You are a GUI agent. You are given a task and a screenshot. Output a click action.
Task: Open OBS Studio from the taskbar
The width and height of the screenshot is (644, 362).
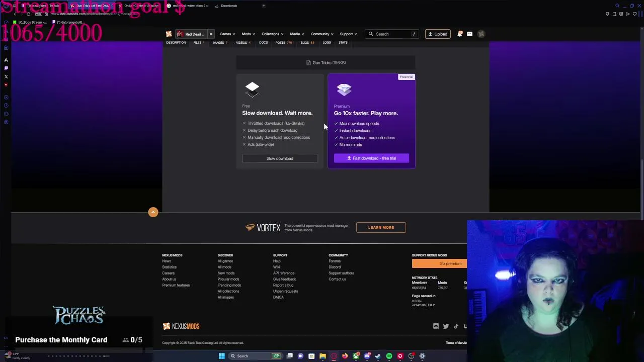pyautogui.click(x=411, y=356)
